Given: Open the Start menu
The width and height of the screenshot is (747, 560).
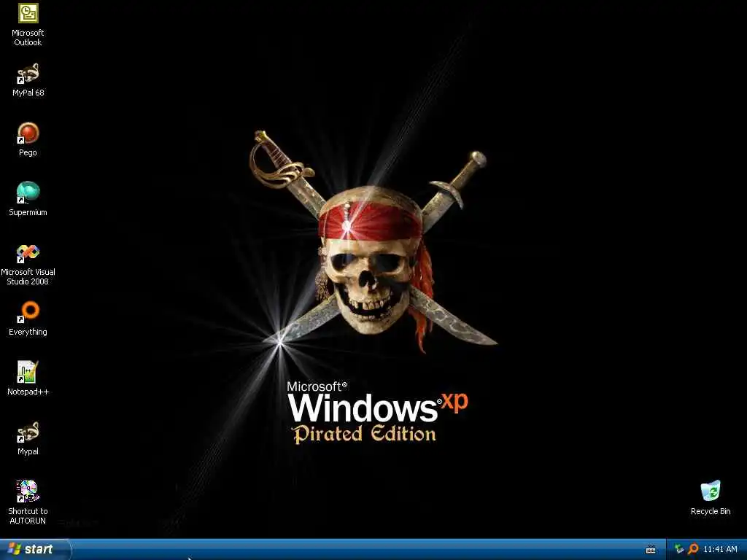Looking at the screenshot, I should [x=34, y=549].
